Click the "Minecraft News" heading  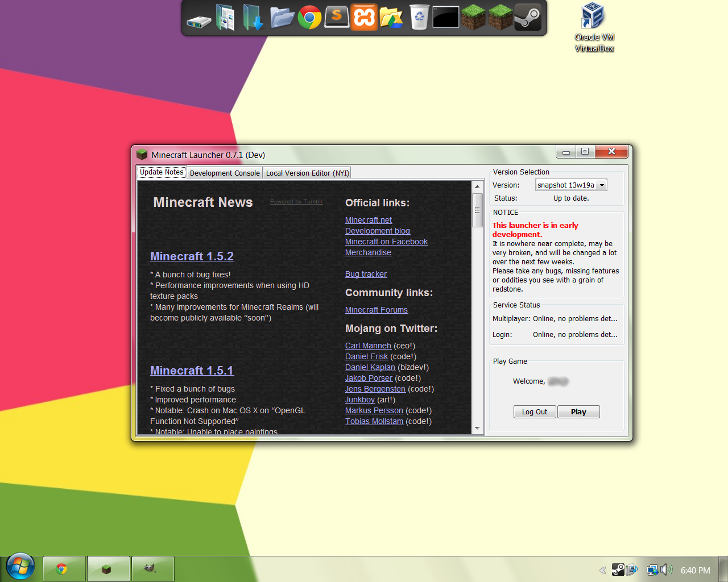(x=203, y=202)
